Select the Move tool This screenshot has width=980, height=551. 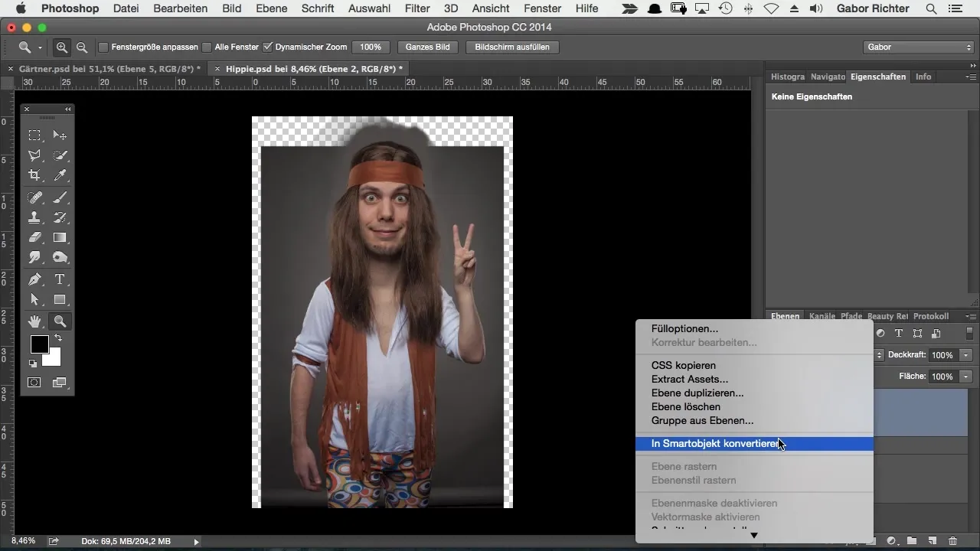[x=60, y=135]
